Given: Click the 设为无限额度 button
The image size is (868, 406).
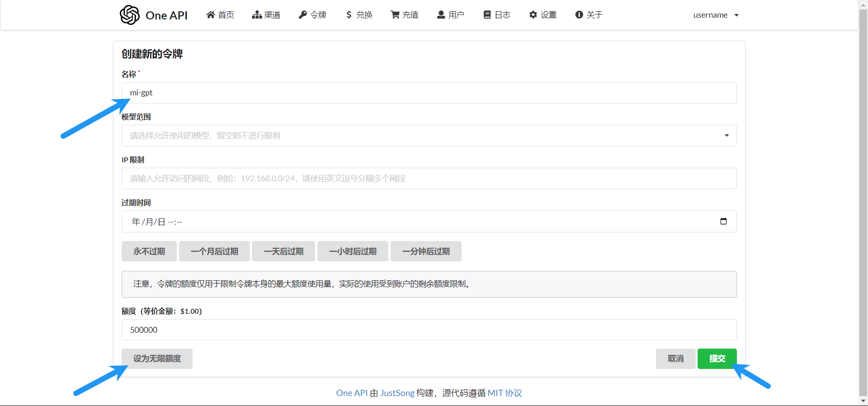Looking at the screenshot, I should tap(157, 359).
